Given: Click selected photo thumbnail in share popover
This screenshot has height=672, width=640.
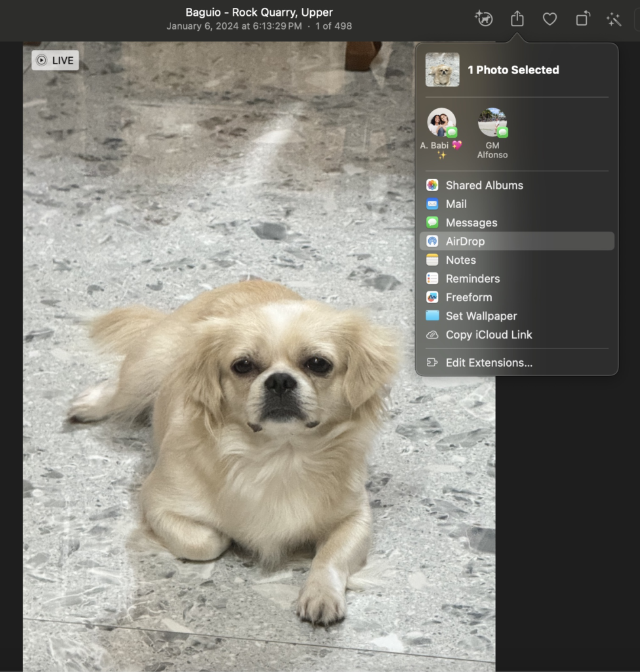Looking at the screenshot, I should click(442, 70).
